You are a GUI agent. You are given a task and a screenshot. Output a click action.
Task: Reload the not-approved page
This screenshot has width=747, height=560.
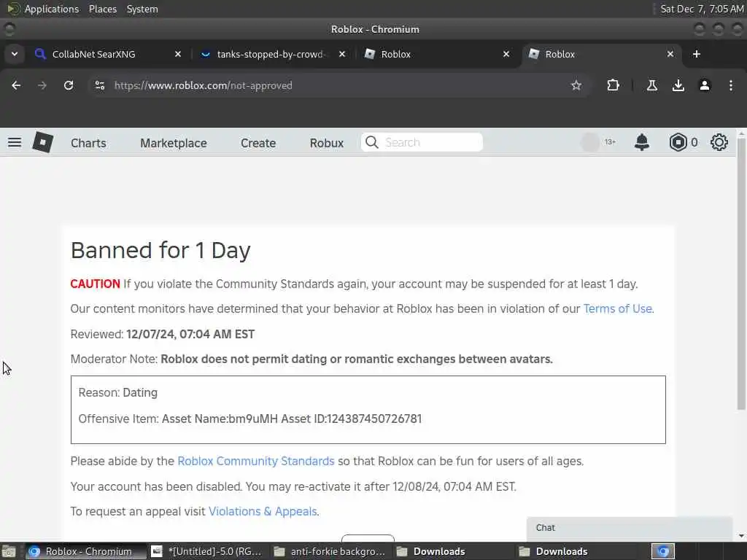(69, 85)
